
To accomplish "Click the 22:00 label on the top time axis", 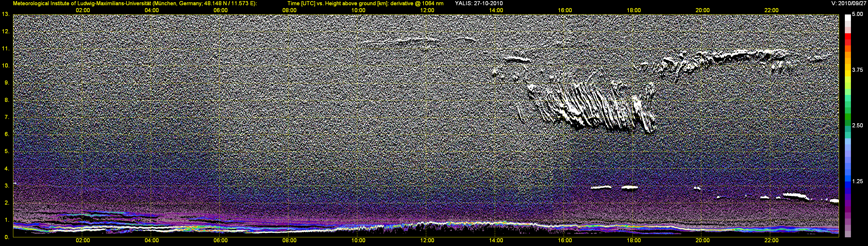I will coord(771,10).
